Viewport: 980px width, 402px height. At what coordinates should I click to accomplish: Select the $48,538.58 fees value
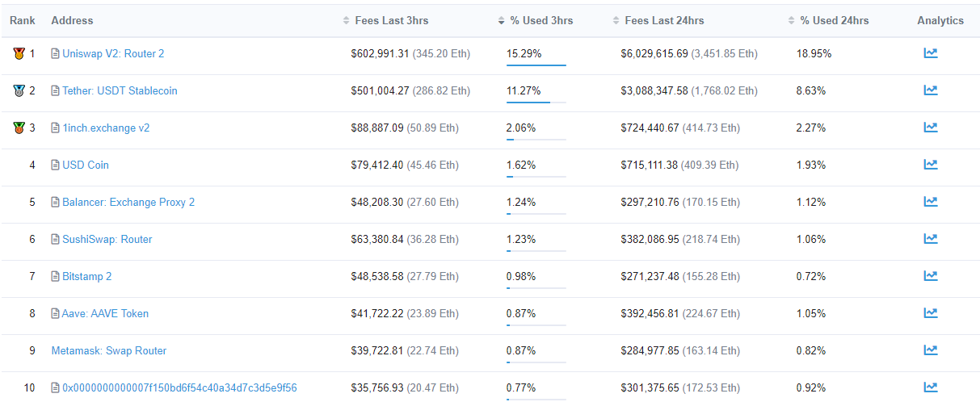pos(377,277)
